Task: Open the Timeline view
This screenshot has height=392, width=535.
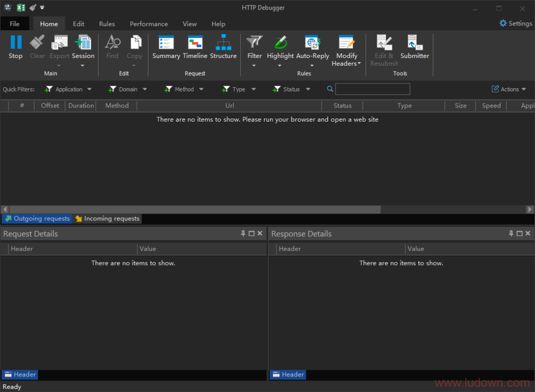Action: pos(195,47)
